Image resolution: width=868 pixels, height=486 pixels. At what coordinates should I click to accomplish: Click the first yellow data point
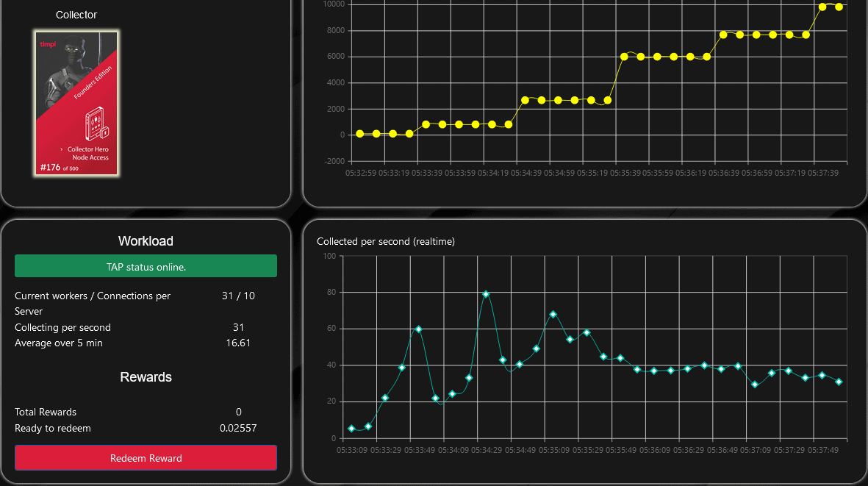[x=360, y=134]
